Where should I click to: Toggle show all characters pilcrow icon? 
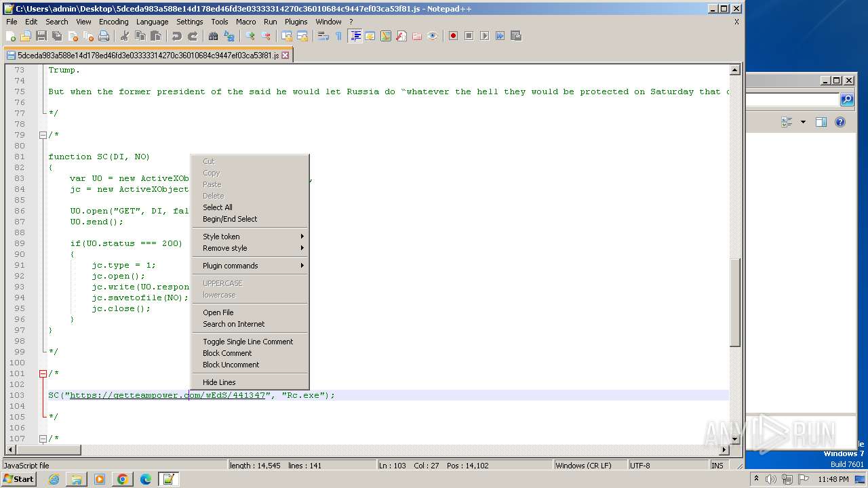pos(338,36)
